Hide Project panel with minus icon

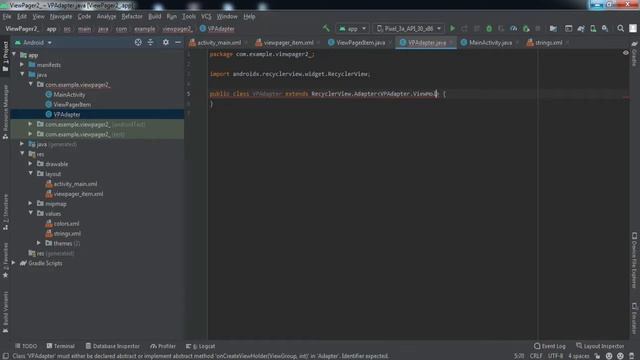pyautogui.click(x=178, y=42)
